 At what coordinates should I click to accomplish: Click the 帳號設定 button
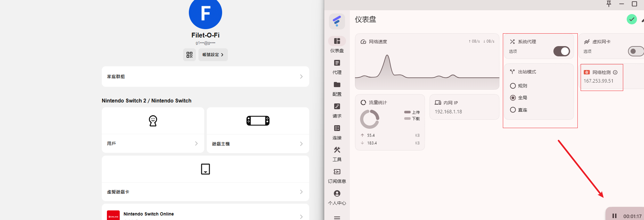coord(213,55)
